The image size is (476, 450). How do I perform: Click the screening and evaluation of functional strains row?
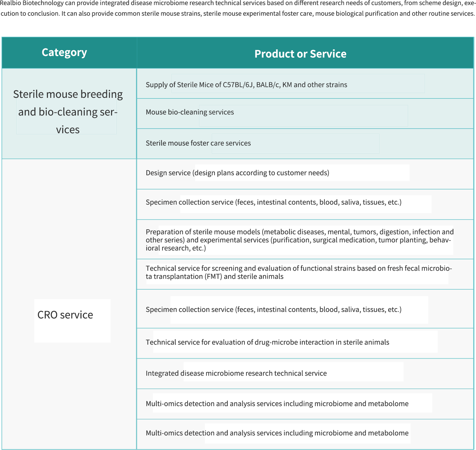299,272
